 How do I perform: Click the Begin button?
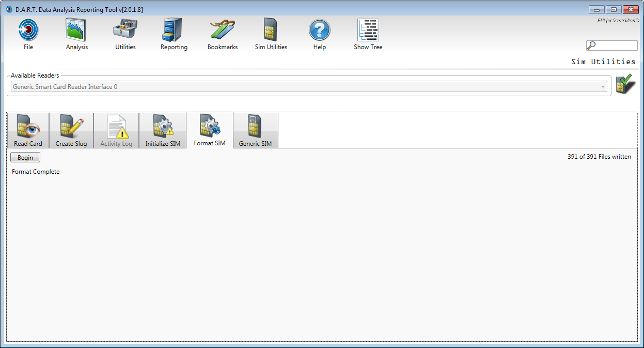[25, 158]
